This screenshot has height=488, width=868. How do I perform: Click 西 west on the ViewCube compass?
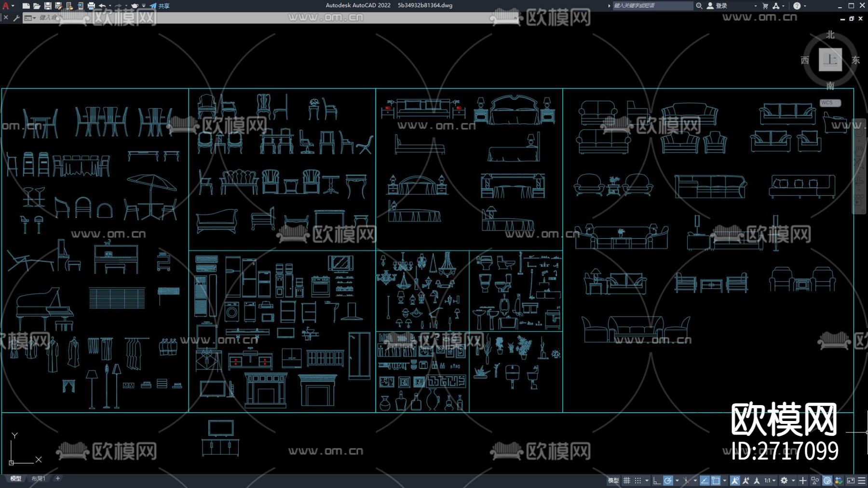[x=805, y=60]
